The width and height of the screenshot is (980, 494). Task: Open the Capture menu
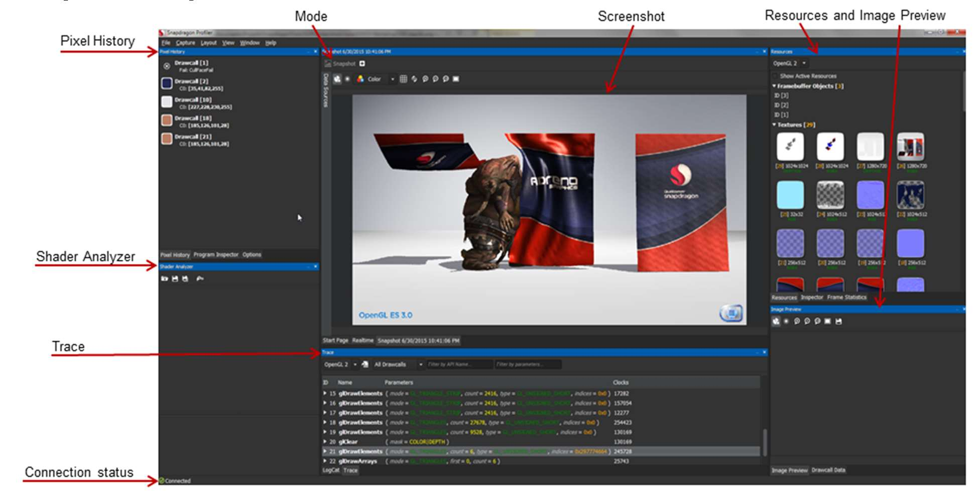point(185,43)
